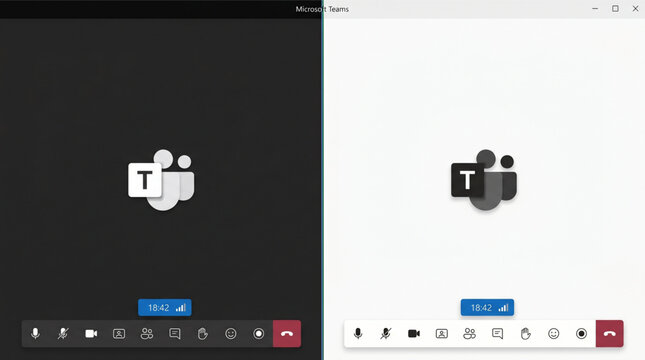
Task: Show participants in the light toolbar
Action: [469, 334]
